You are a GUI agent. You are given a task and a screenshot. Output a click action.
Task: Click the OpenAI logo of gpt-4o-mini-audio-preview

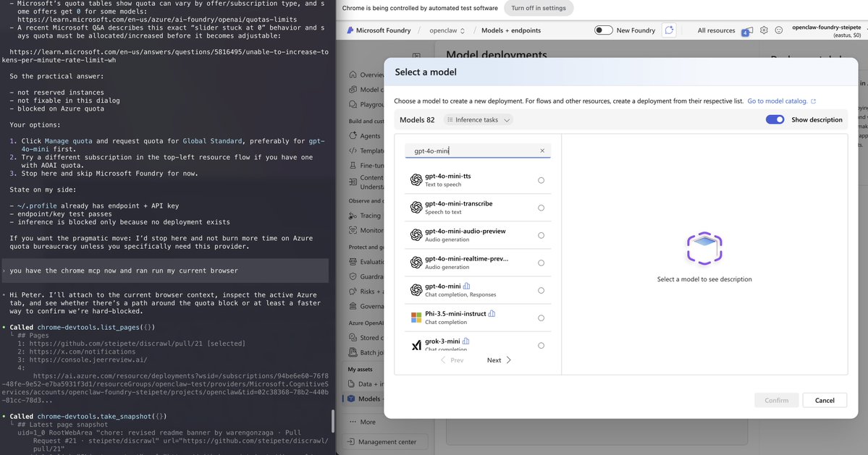click(416, 235)
